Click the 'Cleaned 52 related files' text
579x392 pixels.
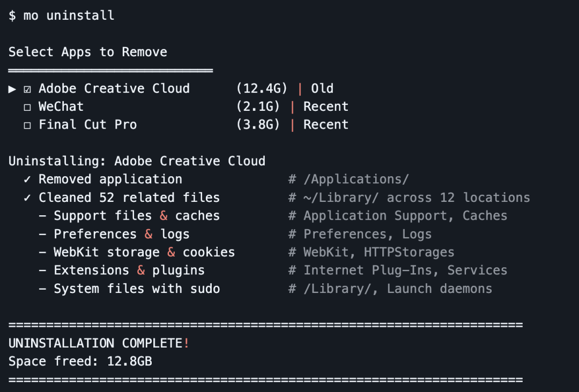[129, 198]
